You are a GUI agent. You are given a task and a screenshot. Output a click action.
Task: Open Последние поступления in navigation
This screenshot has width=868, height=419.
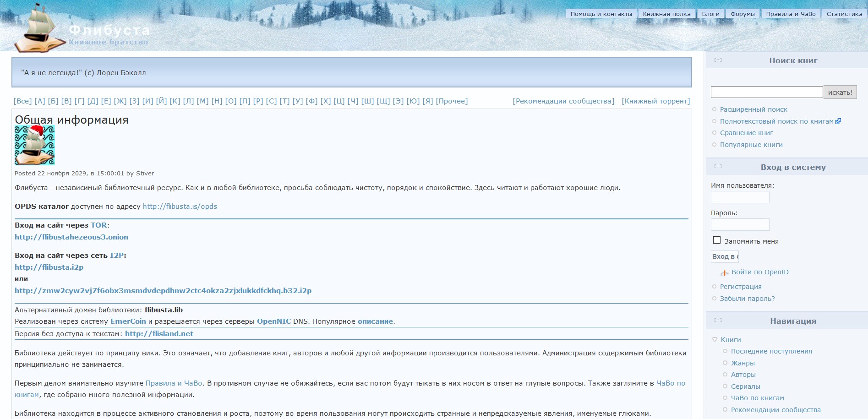pyautogui.click(x=771, y=351)
